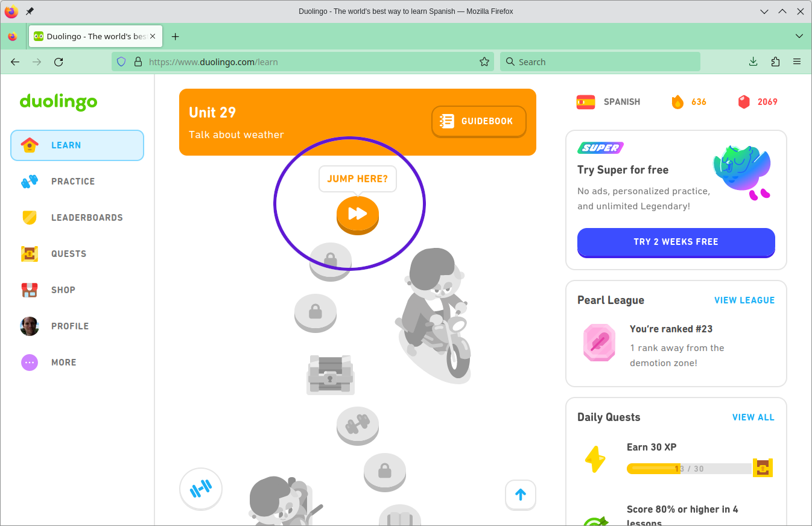Click the site padlock icon
812x526 pixels.
pyautogui.click(x=138, y=62)
